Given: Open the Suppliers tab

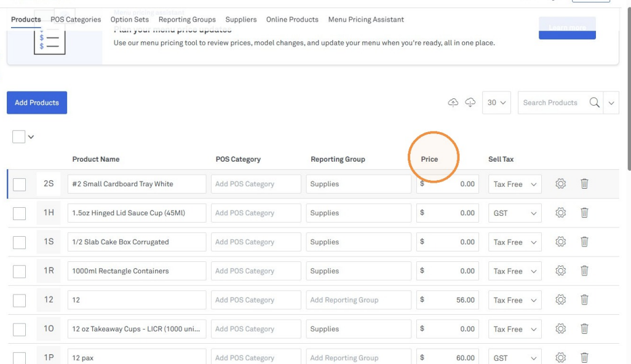Looking at the screenshot, I should point(241,19).
